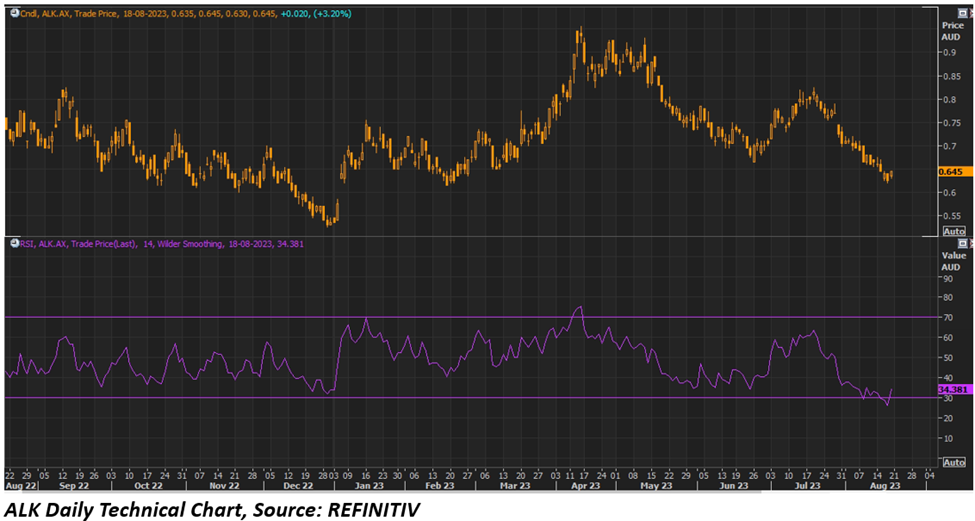975x521 pixels.
Task: Click the 0.55 price axis label
Action: pyautogui.click(x=951, y=216)
